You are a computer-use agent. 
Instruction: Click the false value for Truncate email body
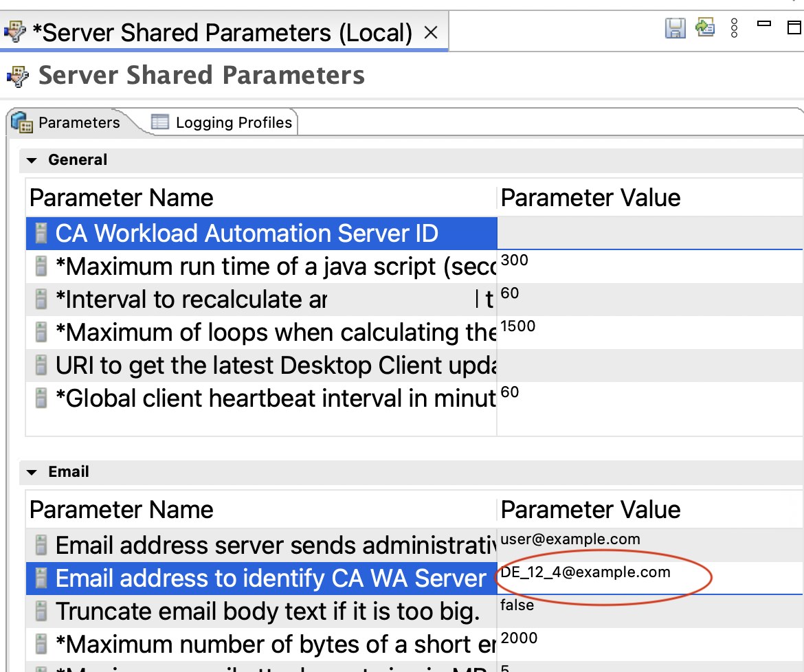point(517,605)
